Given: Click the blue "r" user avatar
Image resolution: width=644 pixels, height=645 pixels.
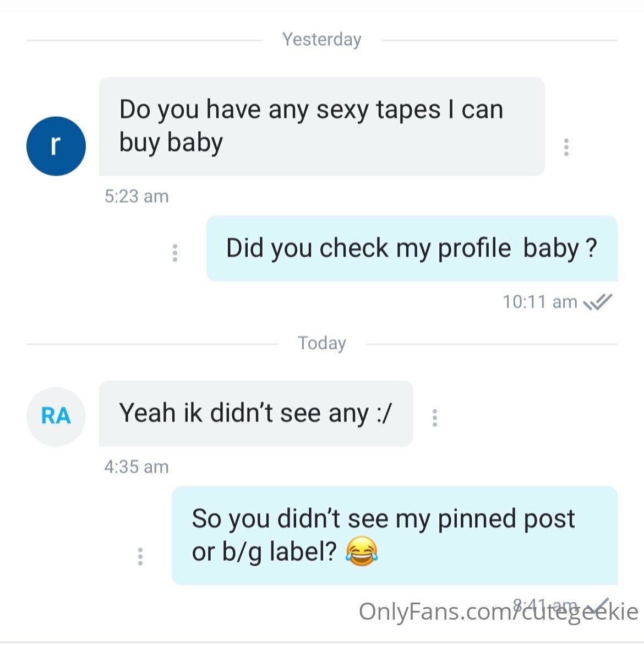Looking at the screenshot, I should point(56,146).
